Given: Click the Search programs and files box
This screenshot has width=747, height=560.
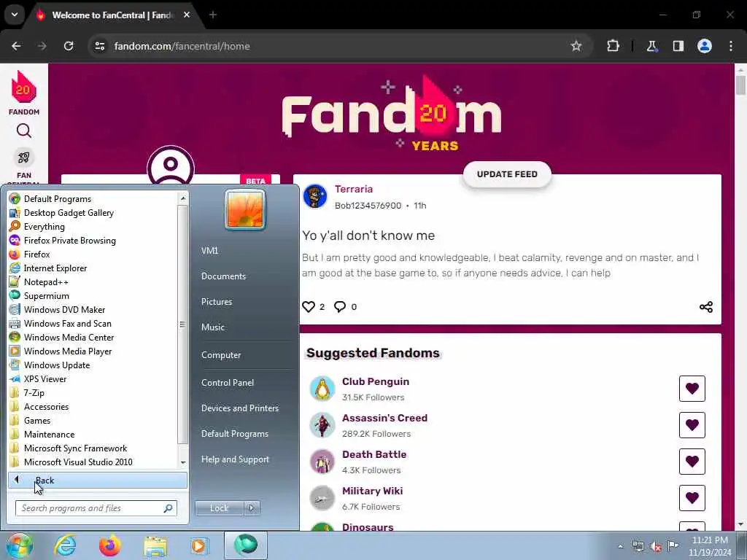Looking at the screenshot, I should click(x=96, y=508).
